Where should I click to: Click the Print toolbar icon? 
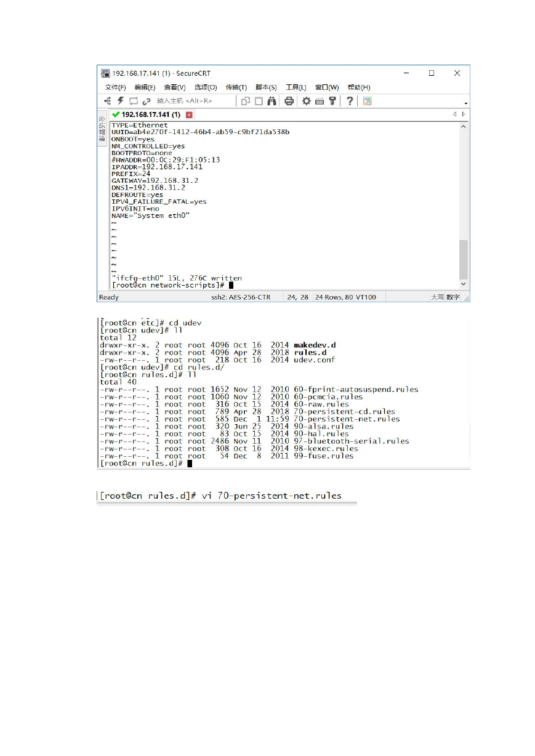coord(289,101)
